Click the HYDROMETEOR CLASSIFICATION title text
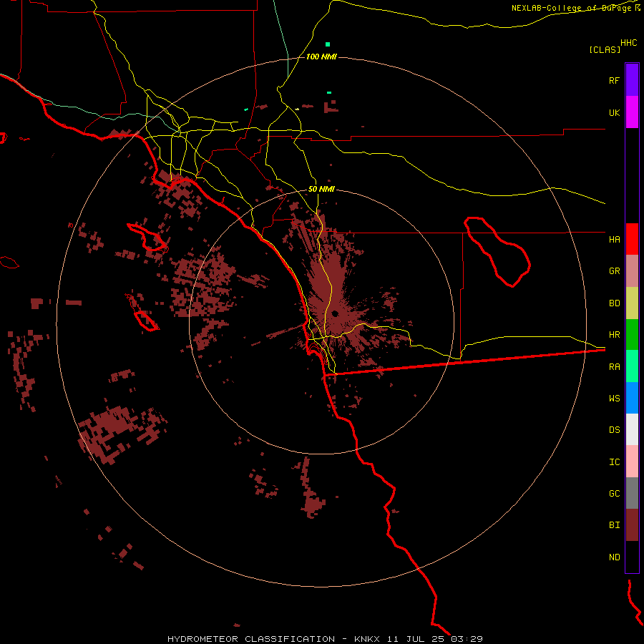The height and width of the screenshot is (644, 644). (x=251, y=639)
